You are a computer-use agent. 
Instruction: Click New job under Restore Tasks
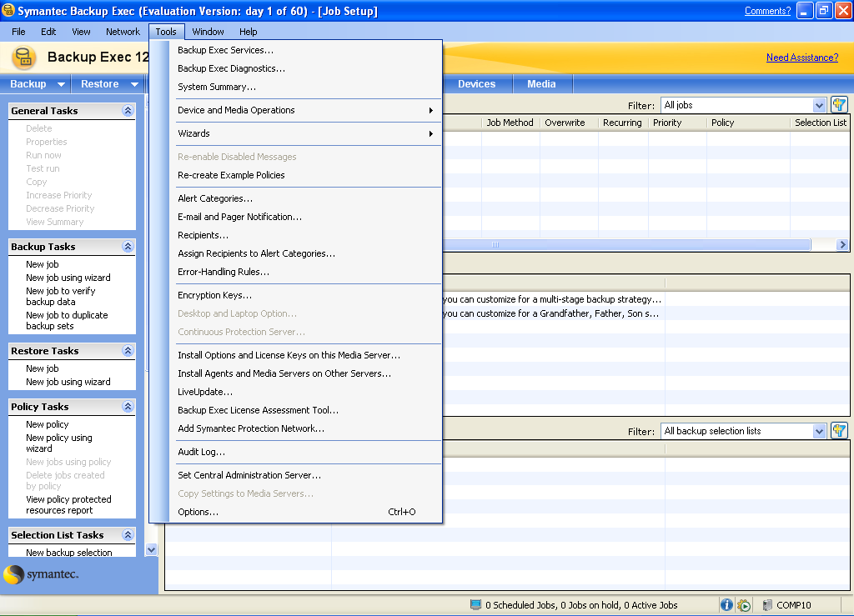tap(43, 369)
